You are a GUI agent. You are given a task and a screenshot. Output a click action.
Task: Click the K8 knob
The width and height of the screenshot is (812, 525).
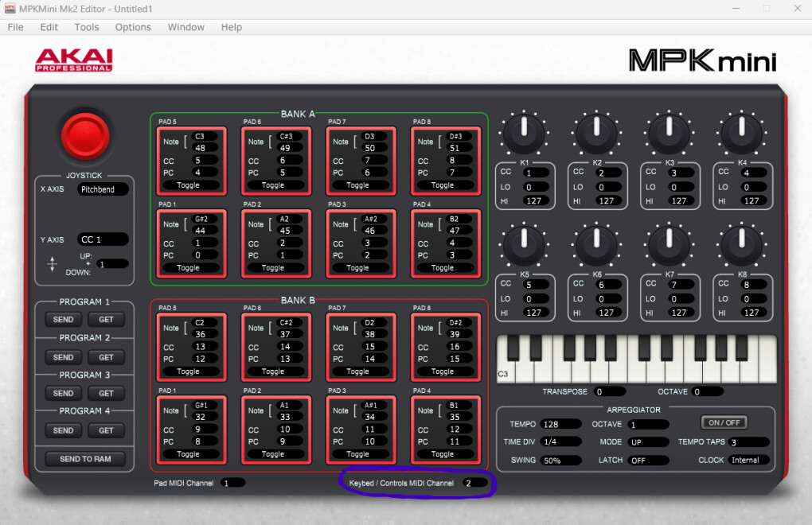[741, 243]
